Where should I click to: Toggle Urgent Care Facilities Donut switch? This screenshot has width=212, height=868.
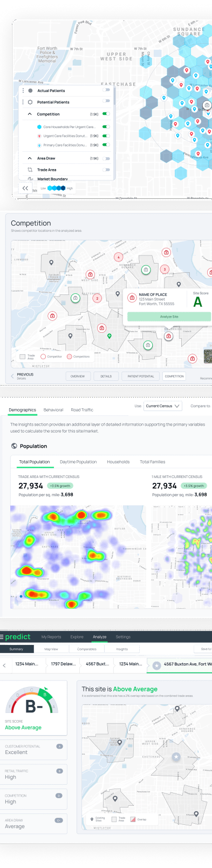pos(107,136)
